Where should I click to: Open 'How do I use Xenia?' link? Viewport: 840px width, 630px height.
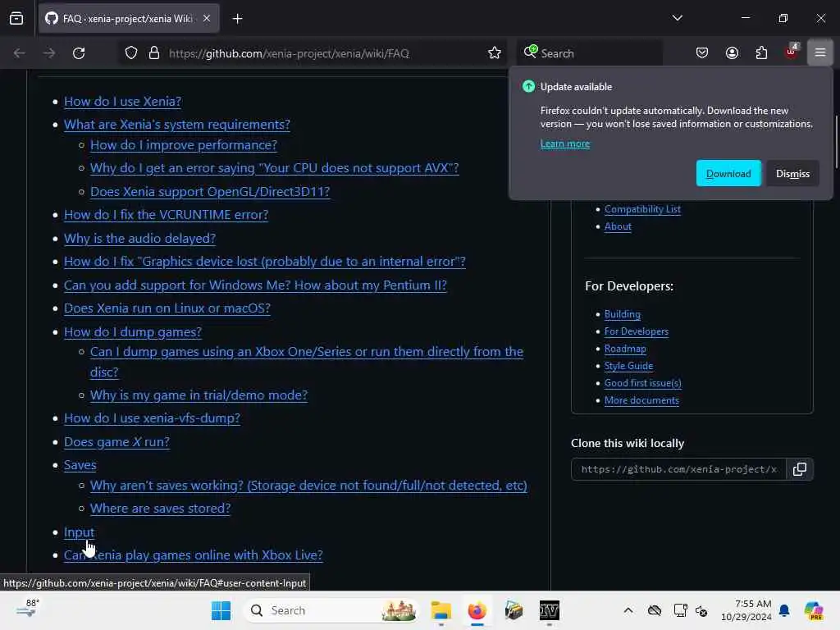tap(123, 101)
